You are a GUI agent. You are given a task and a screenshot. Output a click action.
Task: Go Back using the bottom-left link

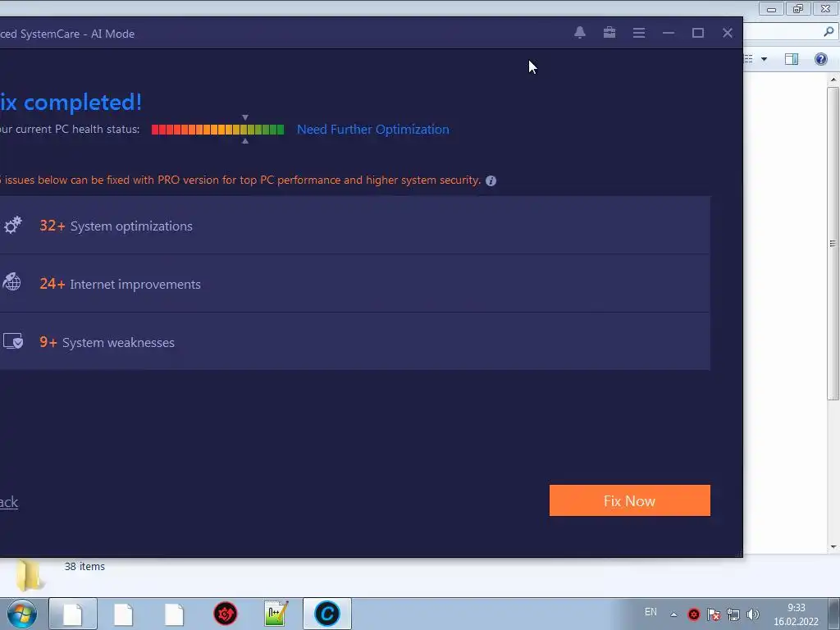tap(8, 502)
